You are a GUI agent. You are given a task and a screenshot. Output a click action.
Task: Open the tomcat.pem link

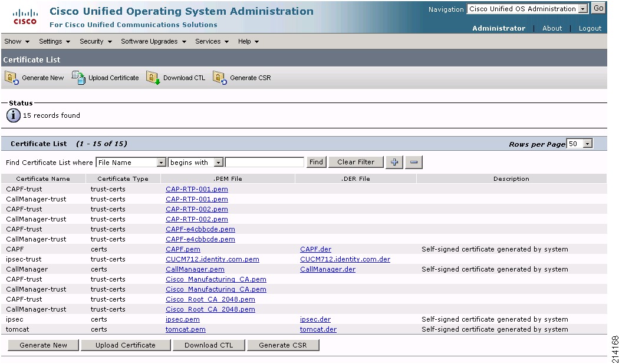click(186, 329)
